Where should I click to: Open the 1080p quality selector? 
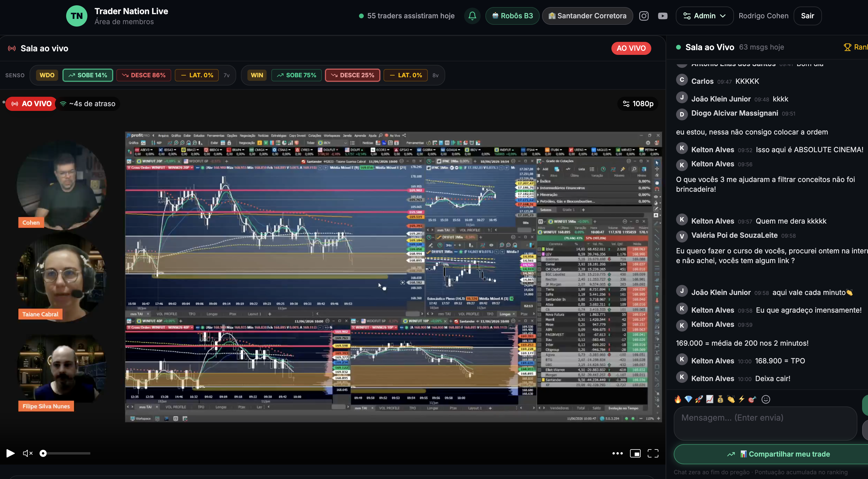(638, 104)
